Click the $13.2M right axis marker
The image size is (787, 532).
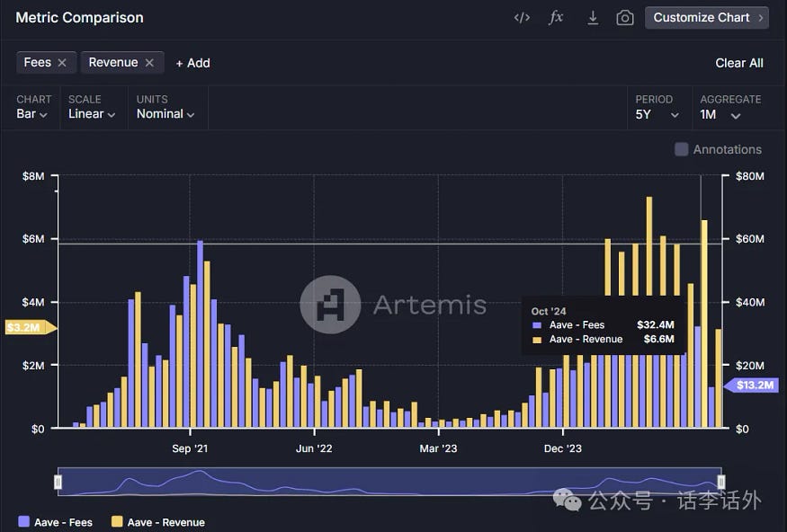click(x=751, y=386)
